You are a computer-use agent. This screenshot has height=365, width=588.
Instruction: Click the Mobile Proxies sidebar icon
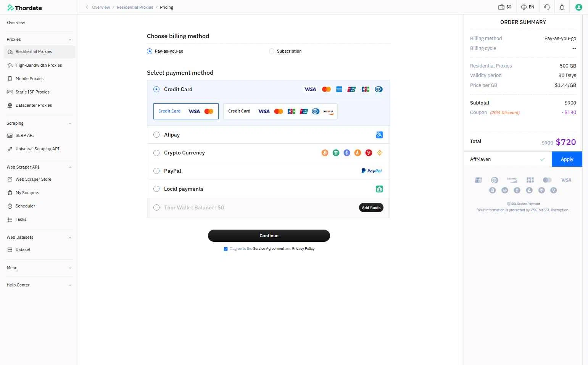coord(10,79)
